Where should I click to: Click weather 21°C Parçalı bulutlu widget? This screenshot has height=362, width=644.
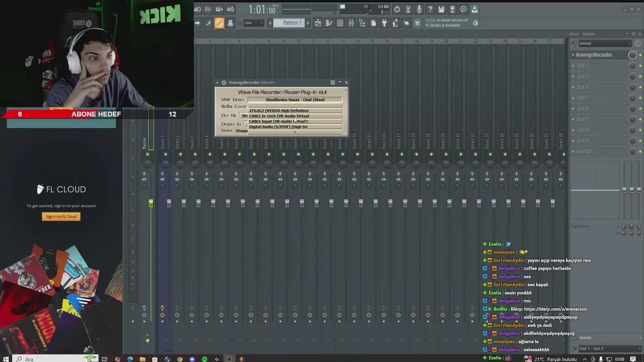point(551,359)
